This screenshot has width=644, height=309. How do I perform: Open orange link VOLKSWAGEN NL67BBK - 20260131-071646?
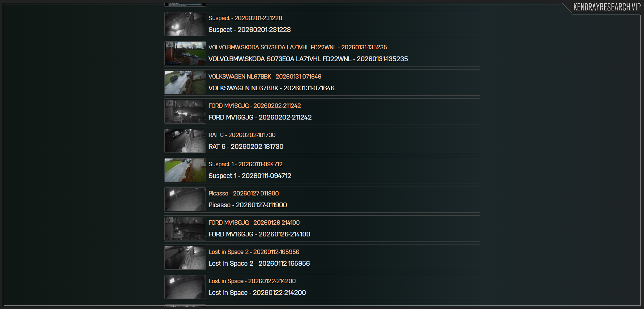265,77
